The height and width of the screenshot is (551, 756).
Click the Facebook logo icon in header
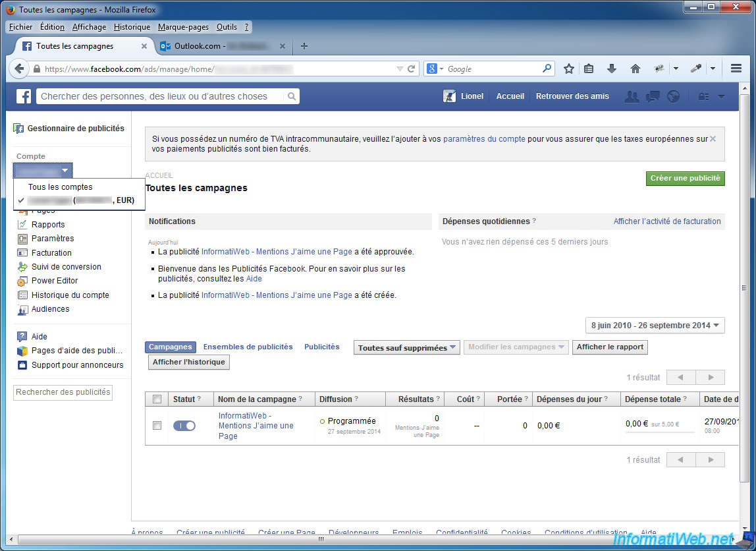(x=24, y=96)
